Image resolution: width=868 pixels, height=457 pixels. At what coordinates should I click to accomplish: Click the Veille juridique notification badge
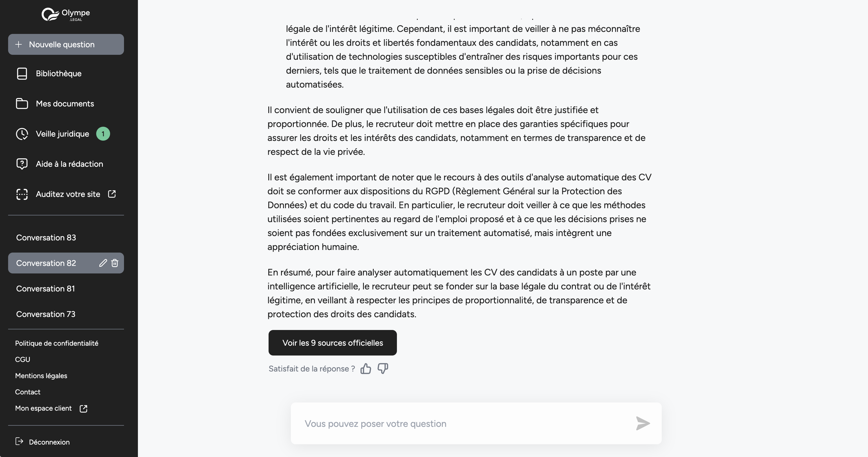coord(103,134)
